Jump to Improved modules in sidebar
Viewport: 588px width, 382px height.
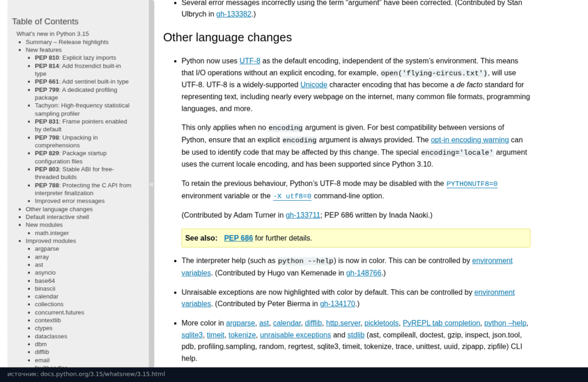tap(51, 241)
